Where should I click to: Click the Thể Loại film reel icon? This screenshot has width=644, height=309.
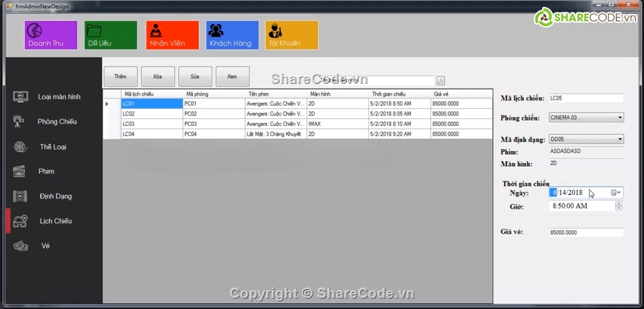pos(20,147)
